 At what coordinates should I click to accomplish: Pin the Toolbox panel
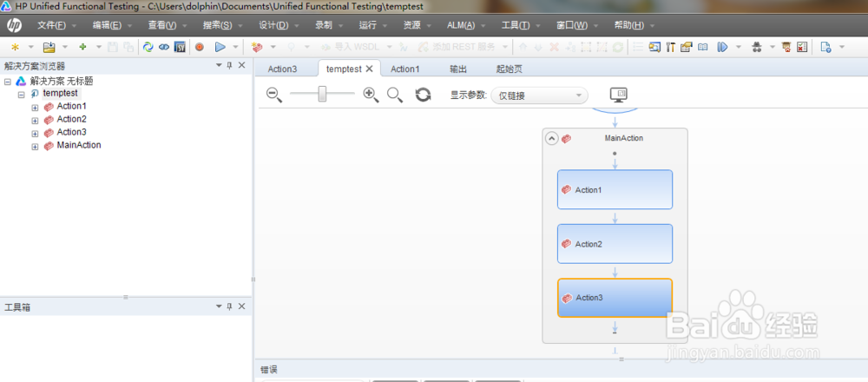(x=229, y=306)
